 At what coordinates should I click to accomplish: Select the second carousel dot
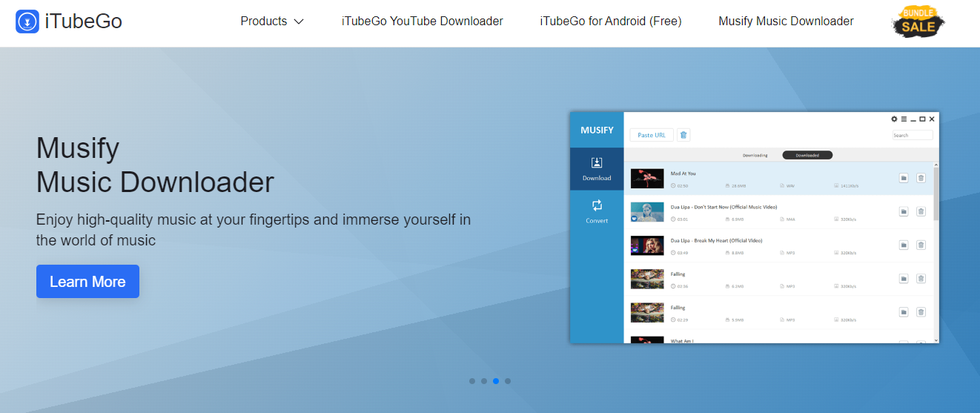point(484,381)
